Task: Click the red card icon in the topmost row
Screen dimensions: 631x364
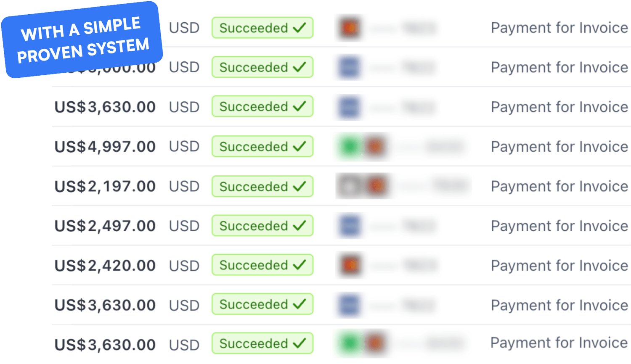Action: point(350,28)
